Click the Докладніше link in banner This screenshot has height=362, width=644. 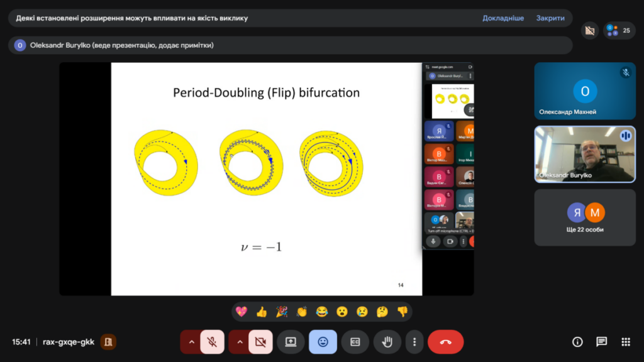(502, 18)
